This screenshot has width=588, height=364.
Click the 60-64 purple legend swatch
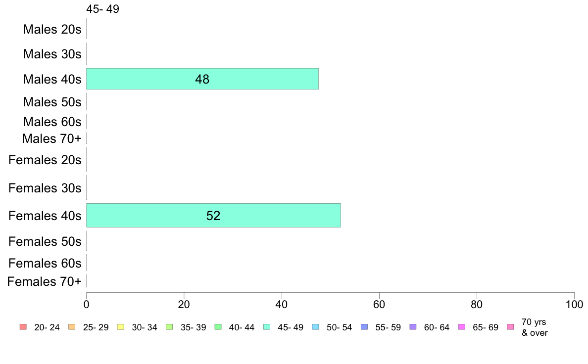point(413,327)
